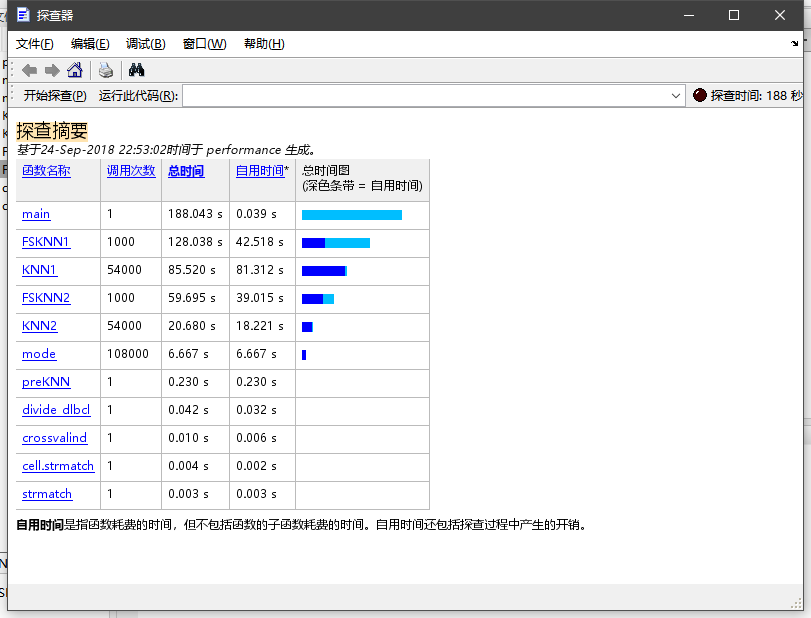Open the 窗口(W) menu
The image size is (811, 618).
[x=205, y=44]
